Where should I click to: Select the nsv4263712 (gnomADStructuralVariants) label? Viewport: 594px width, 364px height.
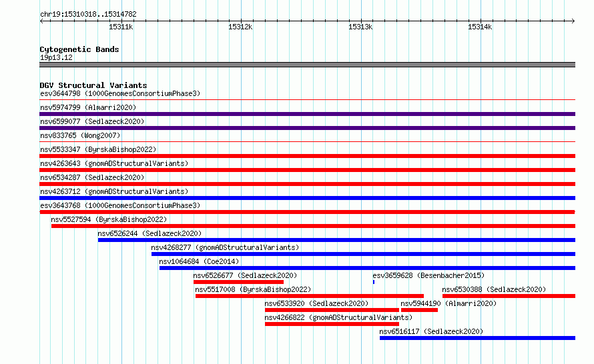click(x=114, y=191)
